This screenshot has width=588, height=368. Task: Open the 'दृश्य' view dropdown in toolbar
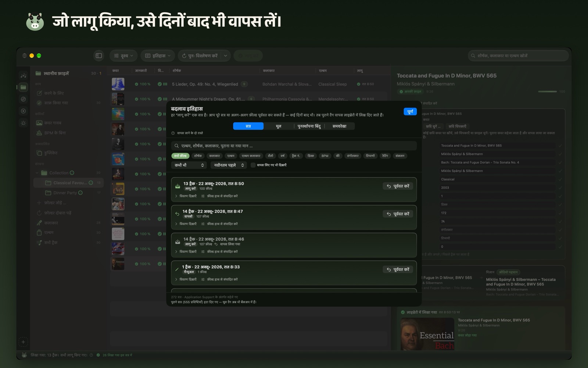tap(123, 56)
